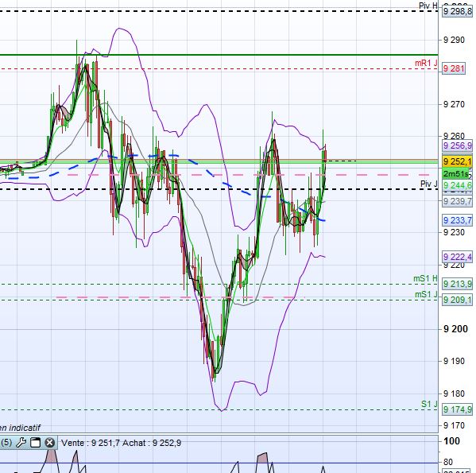Click the S1 J price tag 9 174,9
Screen dimensions: 476x473
point(457,409)
